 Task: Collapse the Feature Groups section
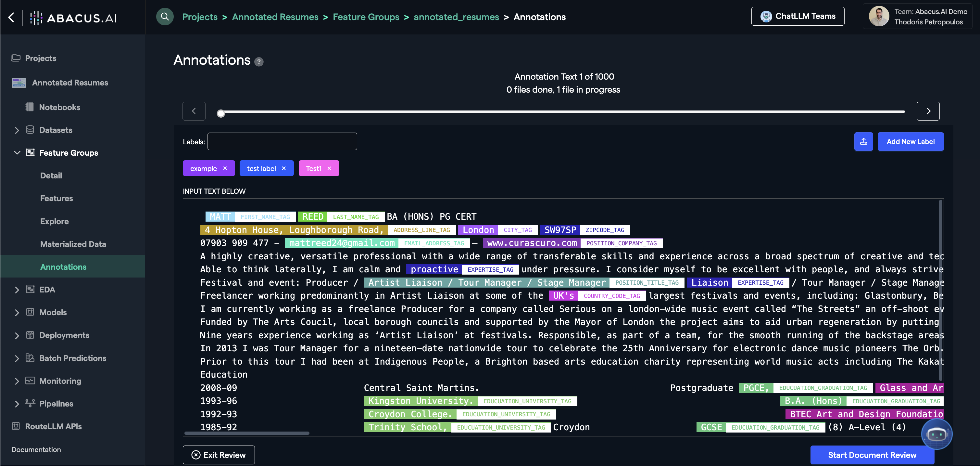(17, 153)
